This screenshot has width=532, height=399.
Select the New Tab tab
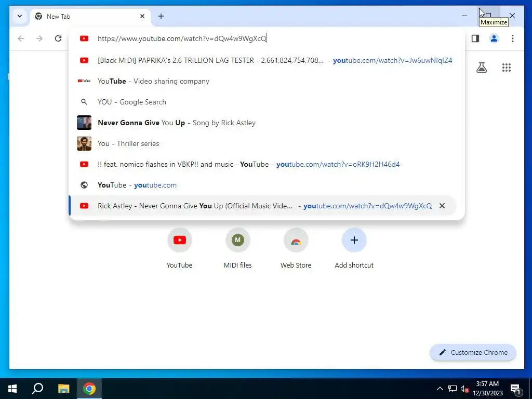click(90, 16)
